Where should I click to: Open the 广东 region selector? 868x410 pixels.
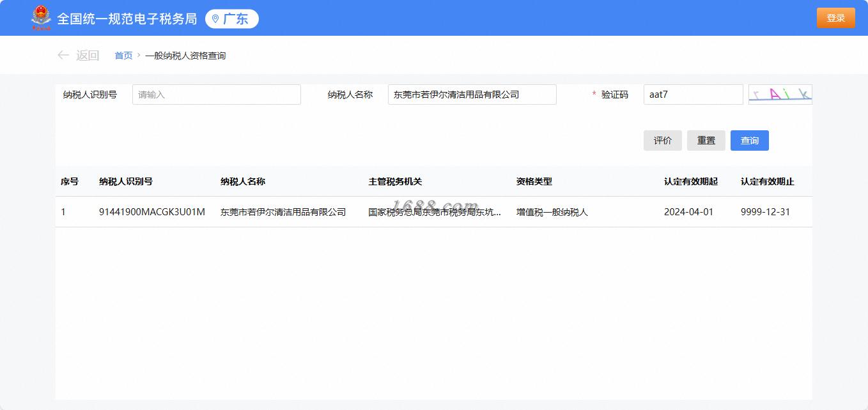[232, 19]
